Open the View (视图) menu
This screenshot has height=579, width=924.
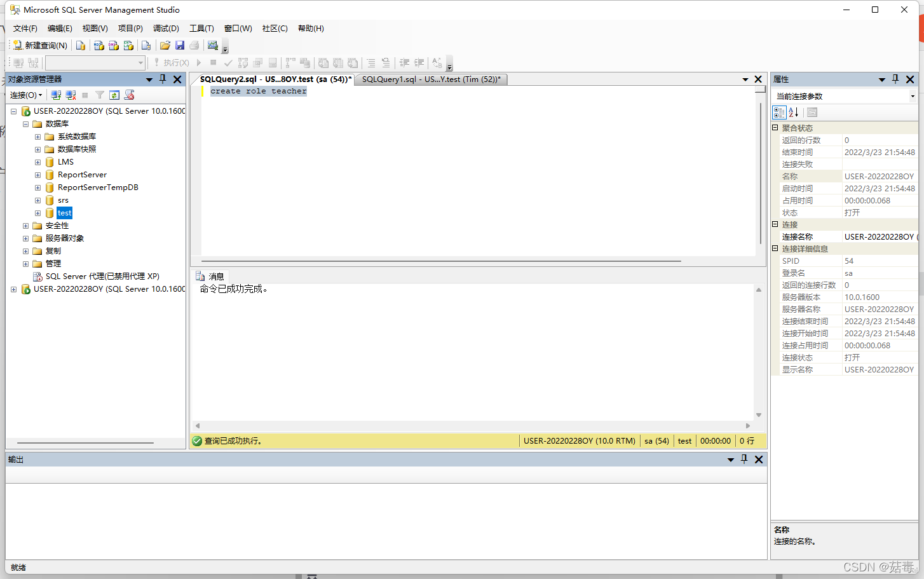[95, 29]
